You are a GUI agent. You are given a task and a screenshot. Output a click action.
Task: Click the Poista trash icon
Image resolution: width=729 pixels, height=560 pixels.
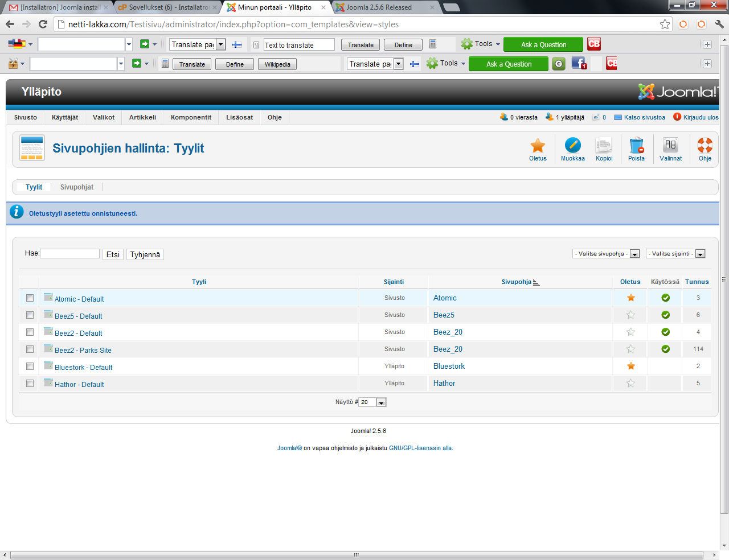pyautogui.click(x=636, y=146)
